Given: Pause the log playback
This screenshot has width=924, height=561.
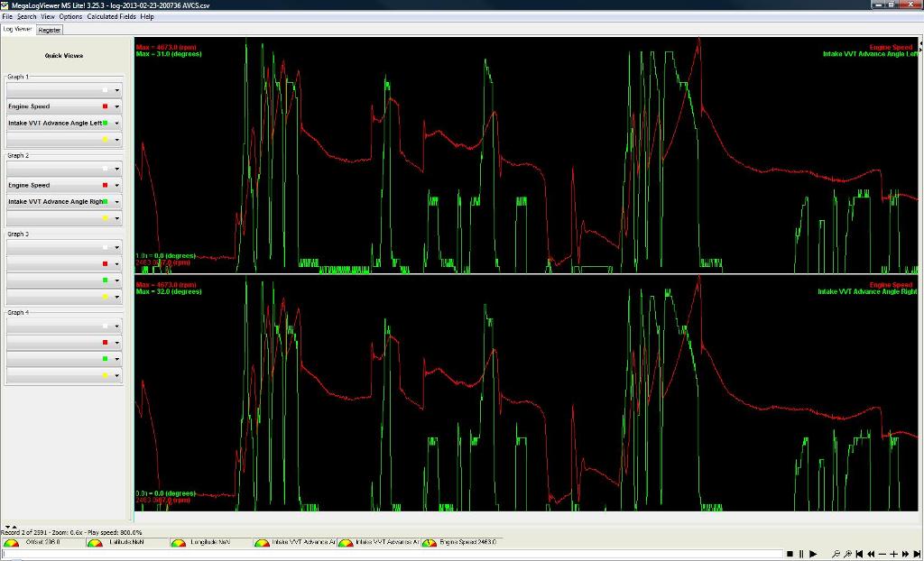Looking at the screenshot, I should (x=801, y=554).
